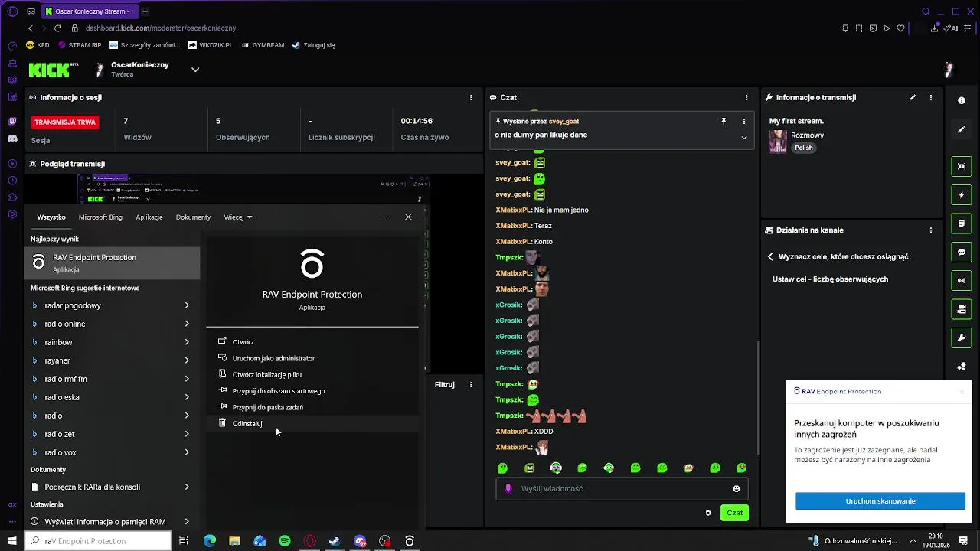Click Odinstaluj for RAV Endpoint Protection
980x551 pixels.
pos(247,424)
